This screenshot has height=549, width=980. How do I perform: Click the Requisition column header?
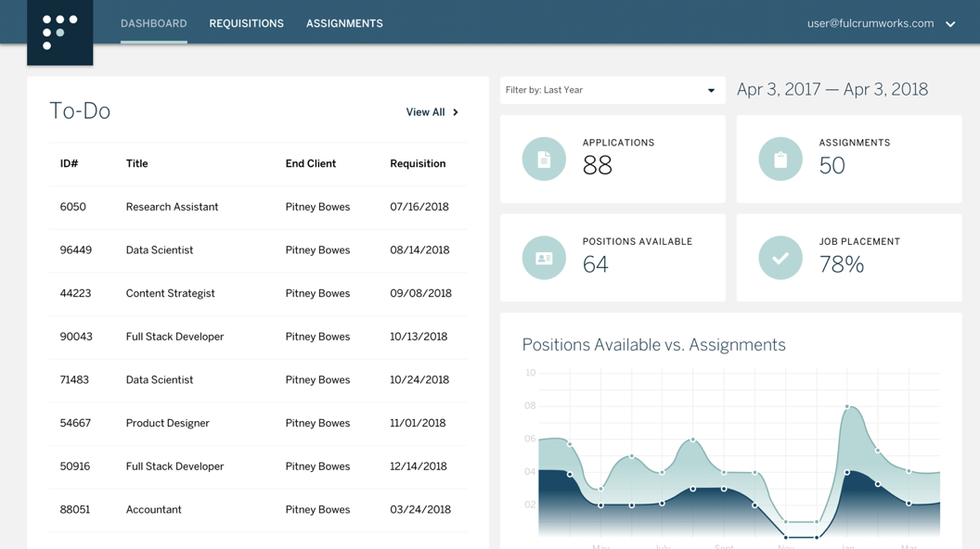(418, 164)
